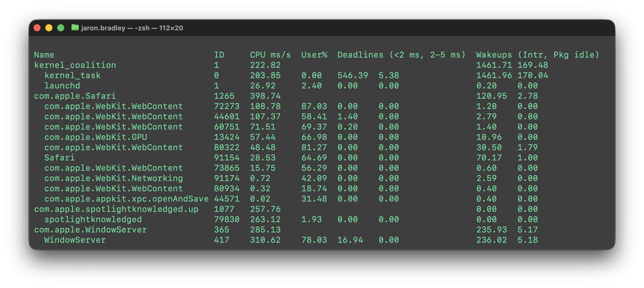Maximize the terminal with the green button
644x288 pixels.
(x=61, y=28)
